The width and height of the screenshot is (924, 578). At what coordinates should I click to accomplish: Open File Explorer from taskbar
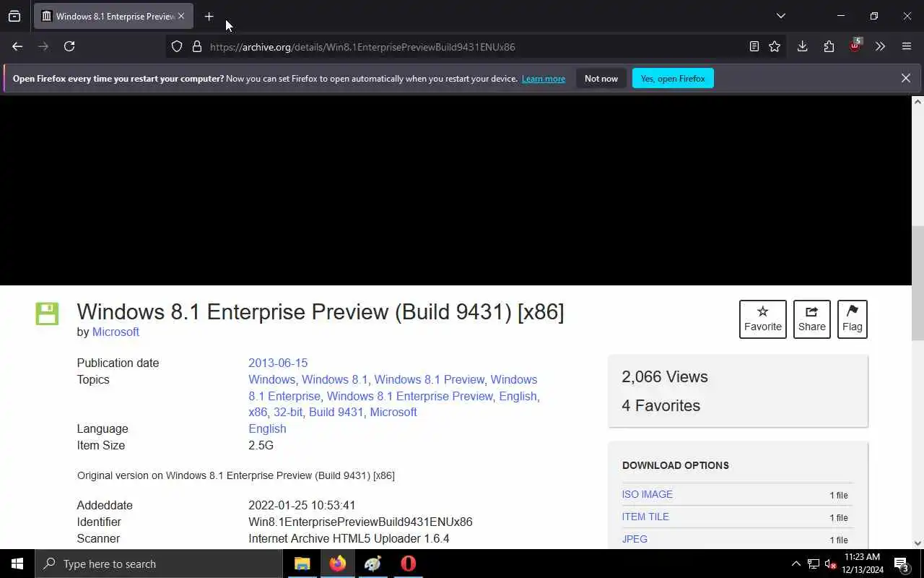tap(302, 564)
